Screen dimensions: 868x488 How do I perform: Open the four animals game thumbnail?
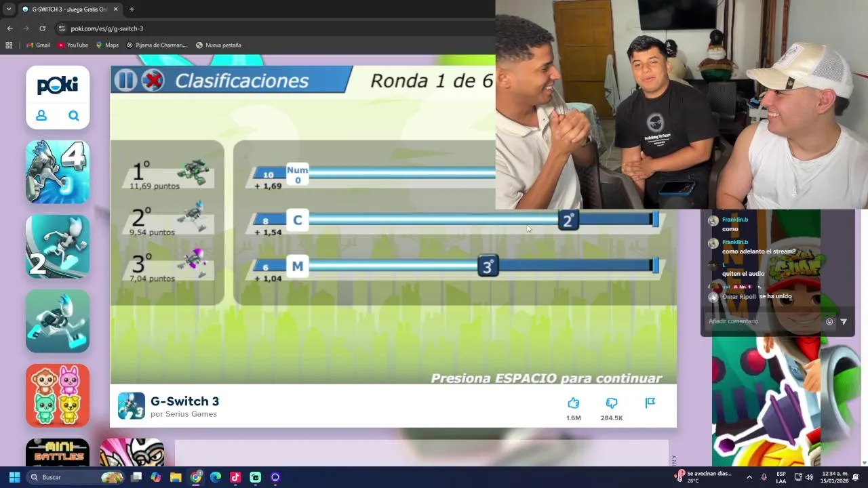pyautogui.click(x=58, y=396)
